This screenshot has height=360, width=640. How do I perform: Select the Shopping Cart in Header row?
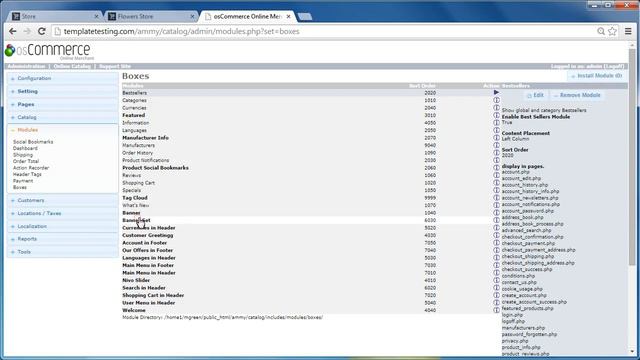[x=310, y=295]
